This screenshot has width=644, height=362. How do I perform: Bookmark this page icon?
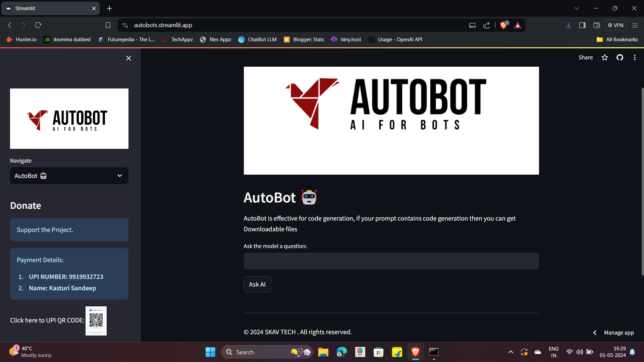(108, 25)
